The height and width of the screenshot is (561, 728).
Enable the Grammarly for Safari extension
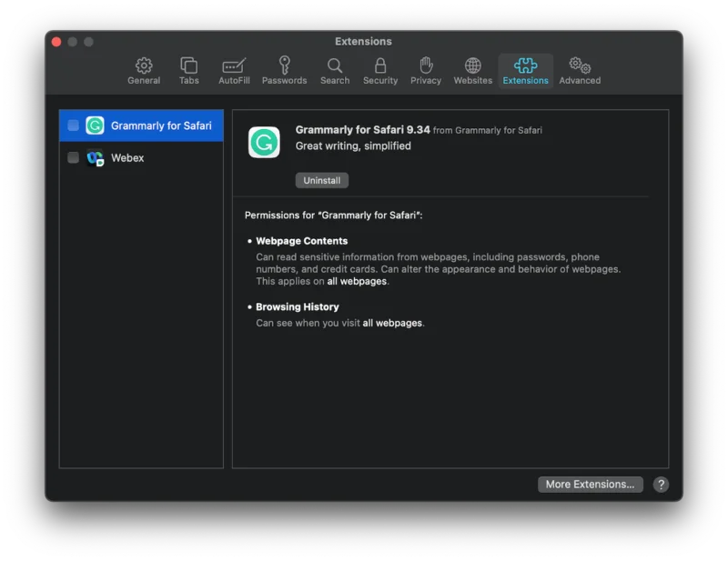[x=74, y=125]
